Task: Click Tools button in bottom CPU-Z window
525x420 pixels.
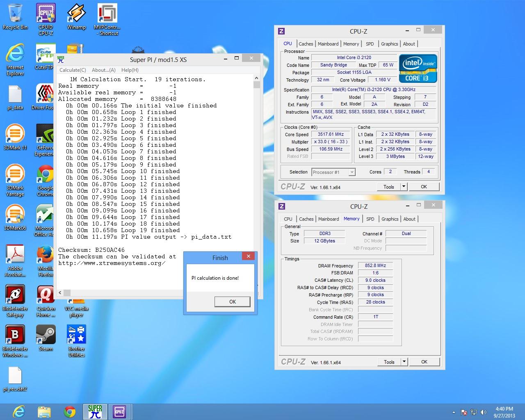Action: point(389,362)
